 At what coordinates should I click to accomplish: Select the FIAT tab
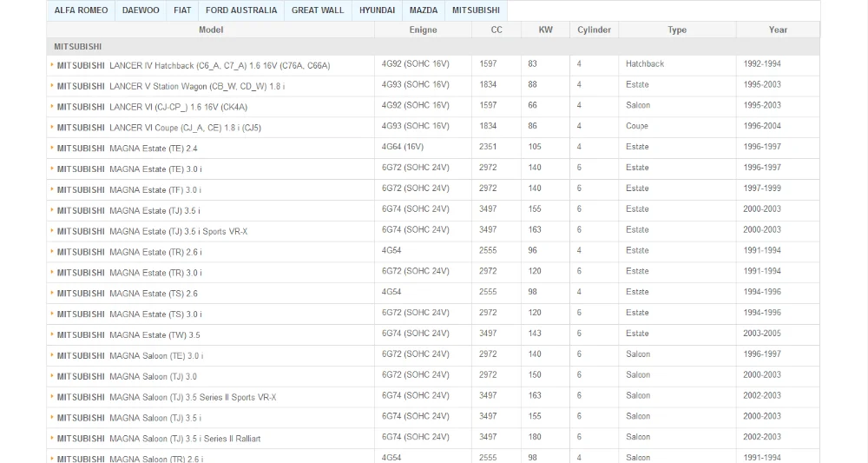point(182,10)
